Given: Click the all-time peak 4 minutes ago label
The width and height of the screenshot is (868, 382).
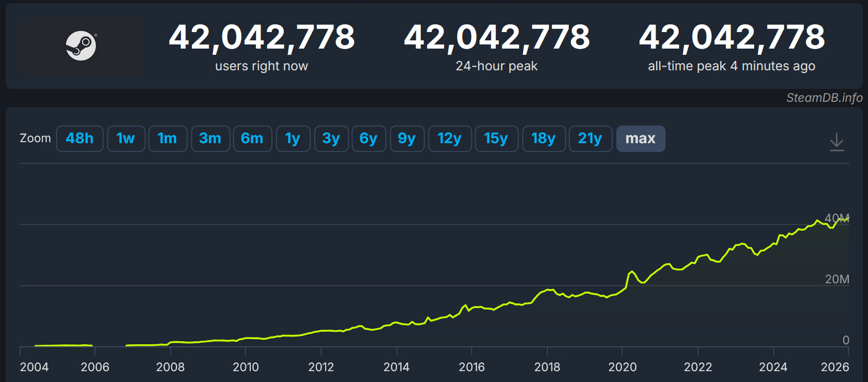Looking at the screenshot, I should tap(732, 66).
